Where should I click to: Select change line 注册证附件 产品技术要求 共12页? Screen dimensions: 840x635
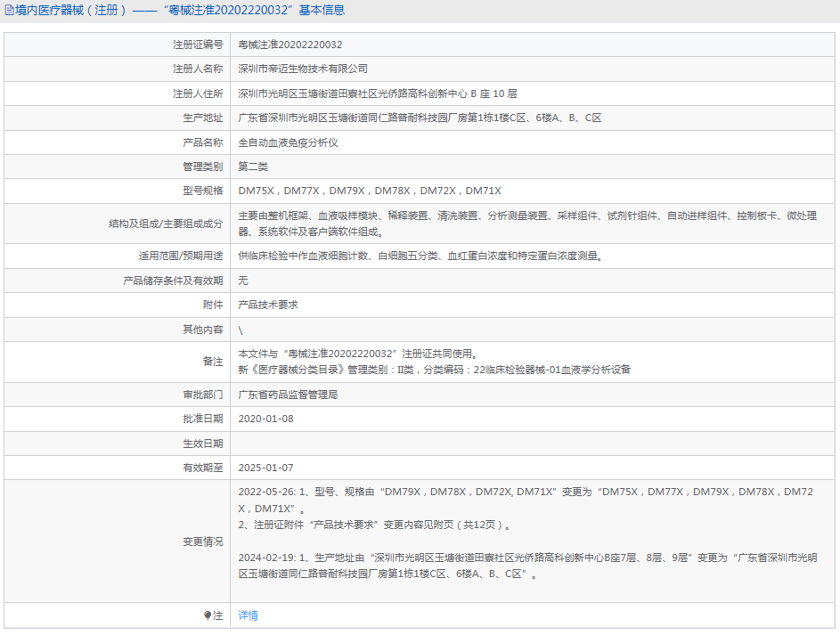(376, 525)
